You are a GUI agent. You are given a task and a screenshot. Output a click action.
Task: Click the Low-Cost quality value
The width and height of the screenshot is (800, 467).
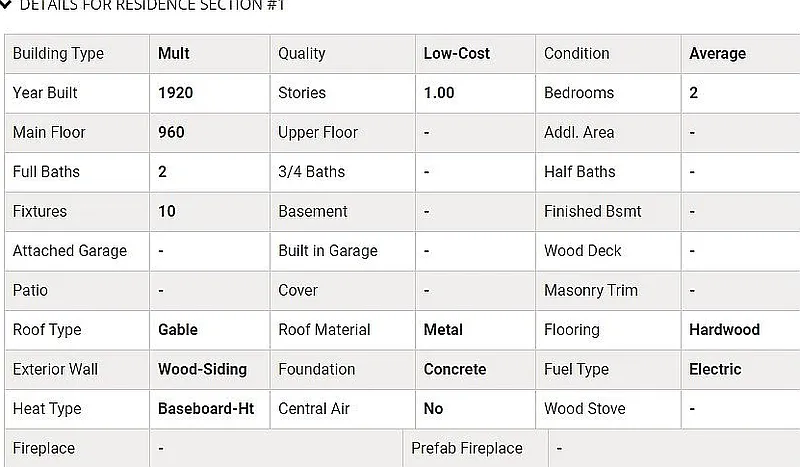[x=457, y=54]
